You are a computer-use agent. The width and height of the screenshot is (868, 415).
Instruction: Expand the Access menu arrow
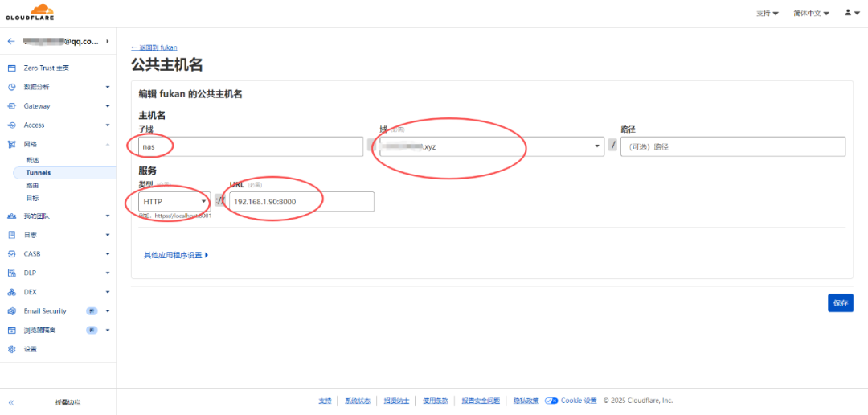tap(108, 125)
